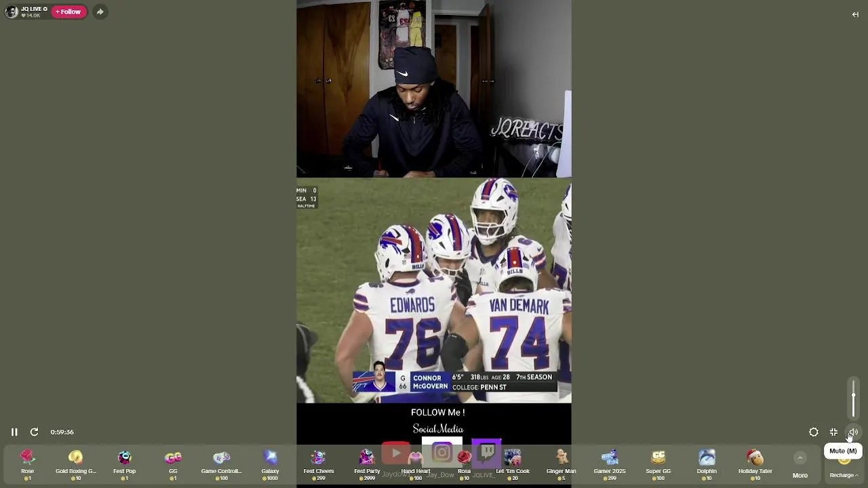Expand more gifts with the More arrow
Viewport: 868px width, 488px height.
point(800,465)
